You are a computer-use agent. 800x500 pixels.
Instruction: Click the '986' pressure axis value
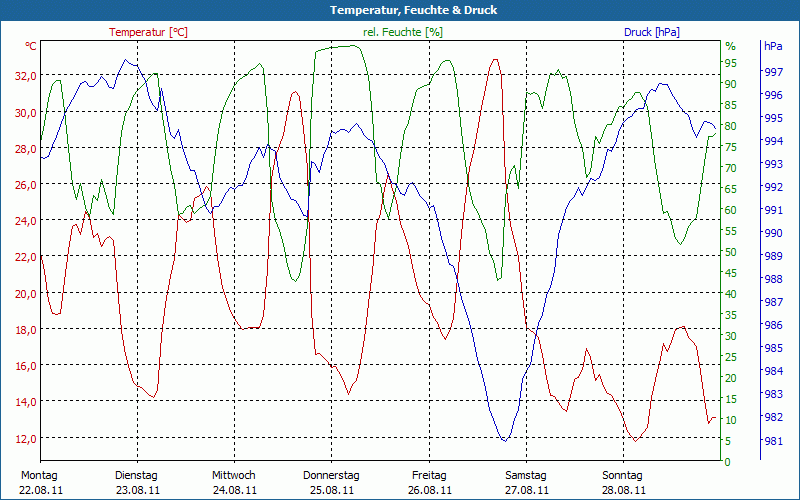(774, 325)
